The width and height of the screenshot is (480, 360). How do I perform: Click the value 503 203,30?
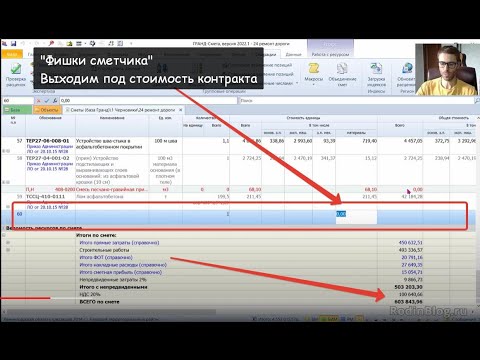pos(408,287)
